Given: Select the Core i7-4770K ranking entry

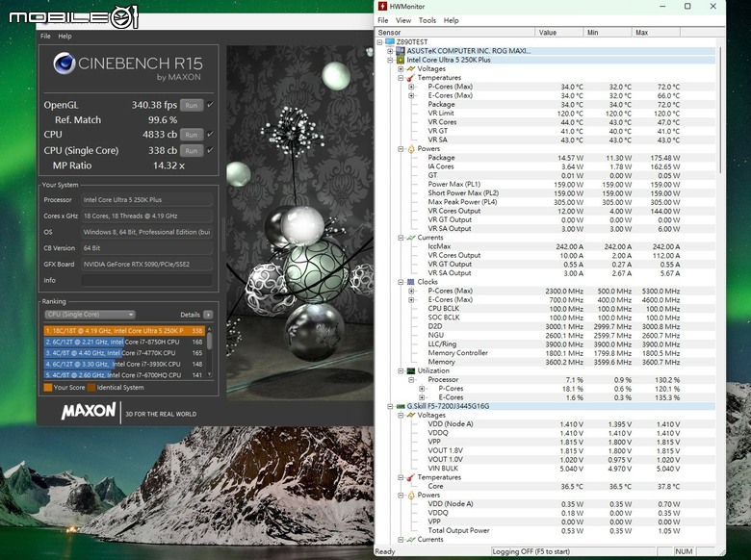Looking at the screenshot, I should pyautogui.click(x=124, y=353).
